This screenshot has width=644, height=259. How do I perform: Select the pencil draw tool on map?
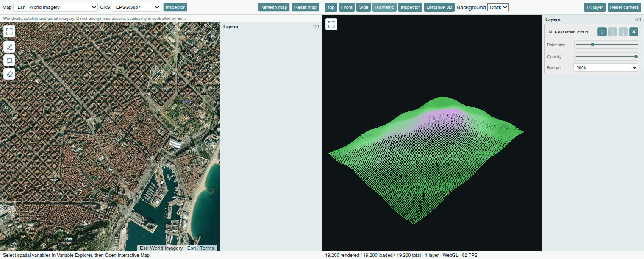click(x=9, y=47)
